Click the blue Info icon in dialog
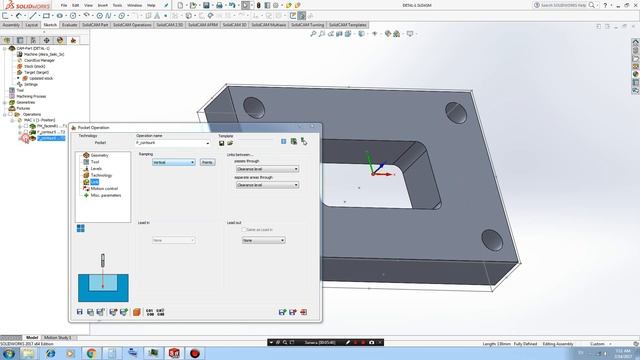The width and height of the screenshot is (640, 360). point(284,142)
